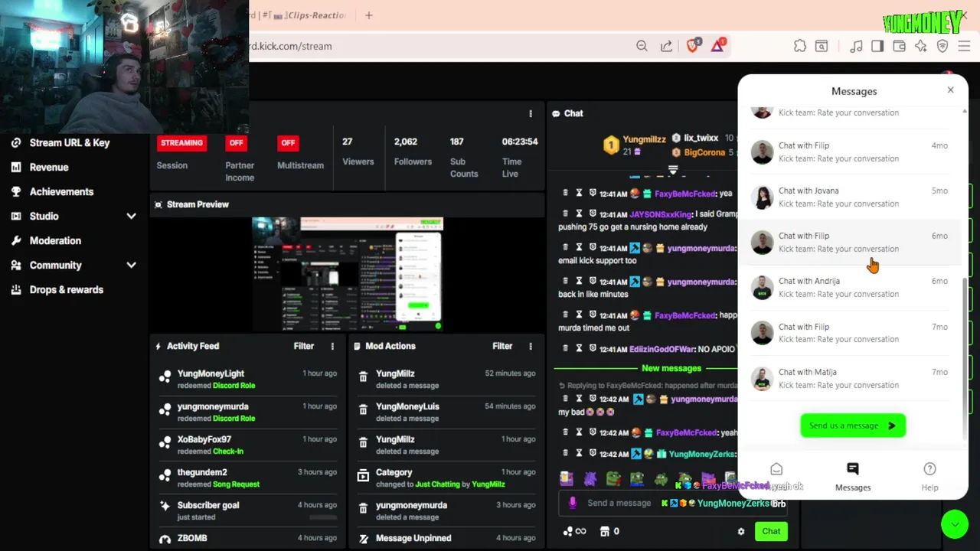Click XoBabyFox97 Check-In activity entry
The width and height of the screenshot is (980, 551).
247,445
